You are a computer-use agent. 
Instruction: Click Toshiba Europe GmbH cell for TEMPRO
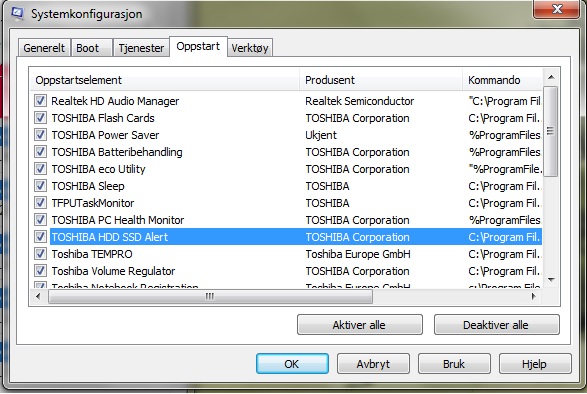(358, 254)
